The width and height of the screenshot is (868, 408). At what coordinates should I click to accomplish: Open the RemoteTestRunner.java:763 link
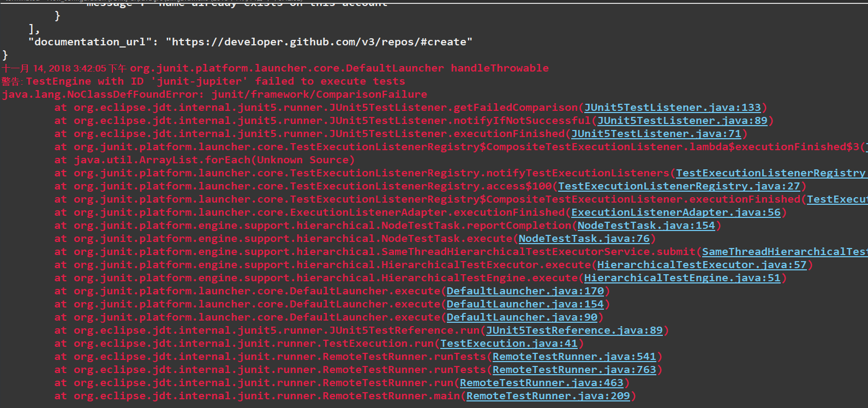(x=574, y=370)
